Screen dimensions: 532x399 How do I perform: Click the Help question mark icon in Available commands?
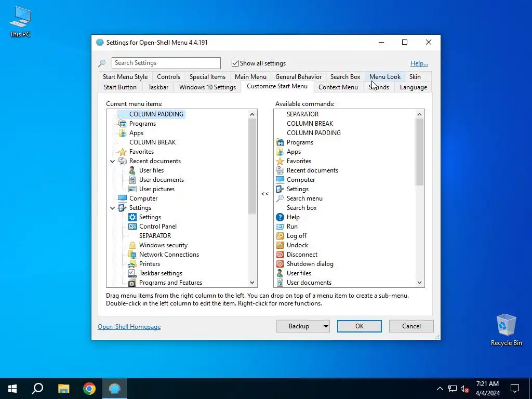click(x=280, y=217)
